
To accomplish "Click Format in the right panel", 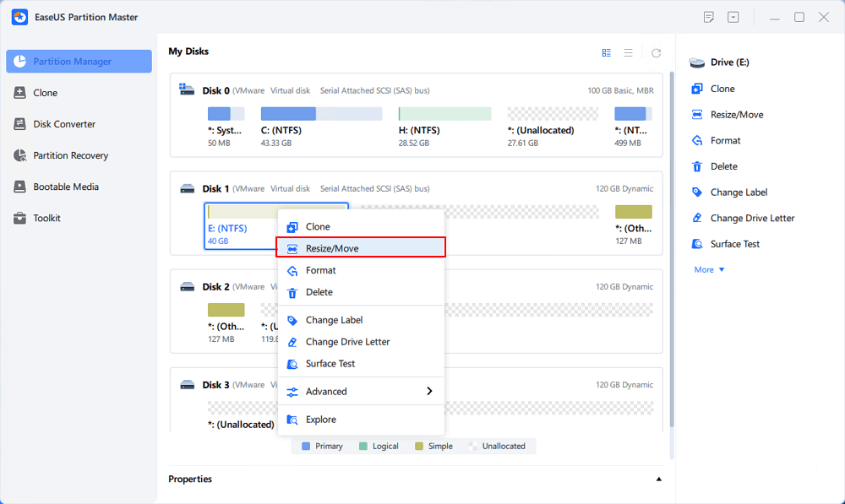I will (x=725, y=140).
